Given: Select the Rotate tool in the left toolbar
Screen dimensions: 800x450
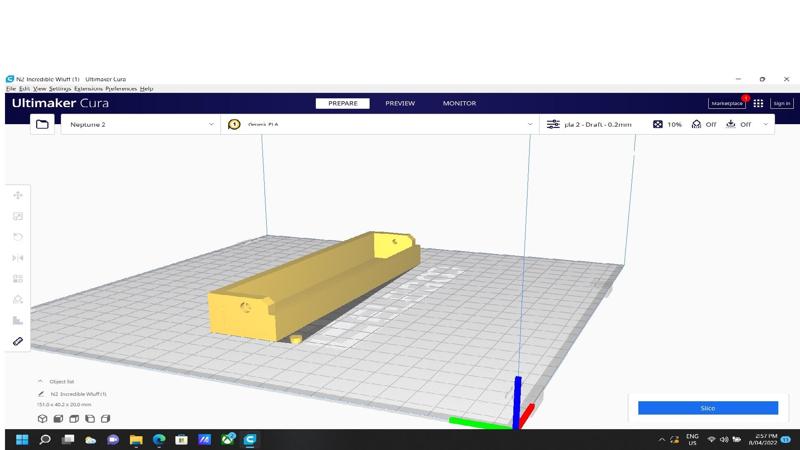Looking at the screenshot, I should pyautogui.click(x=18, y=237).
